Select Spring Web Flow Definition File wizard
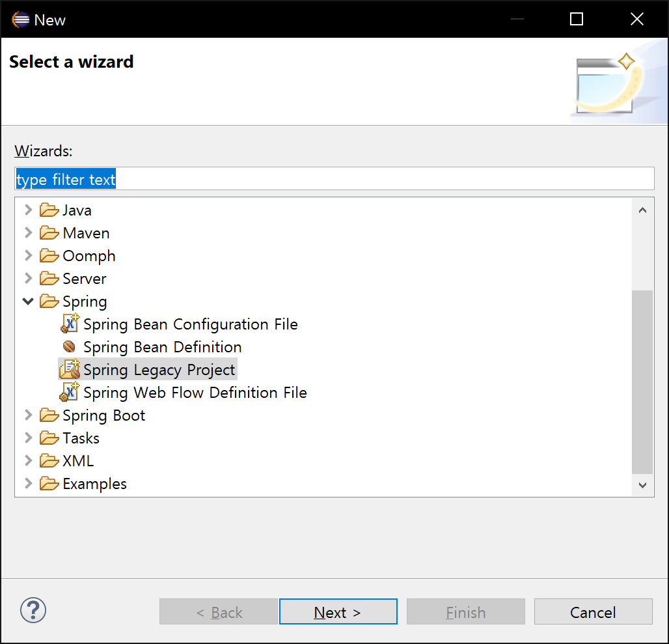Viewport: 669px width, 644px height. coord(195,393)
